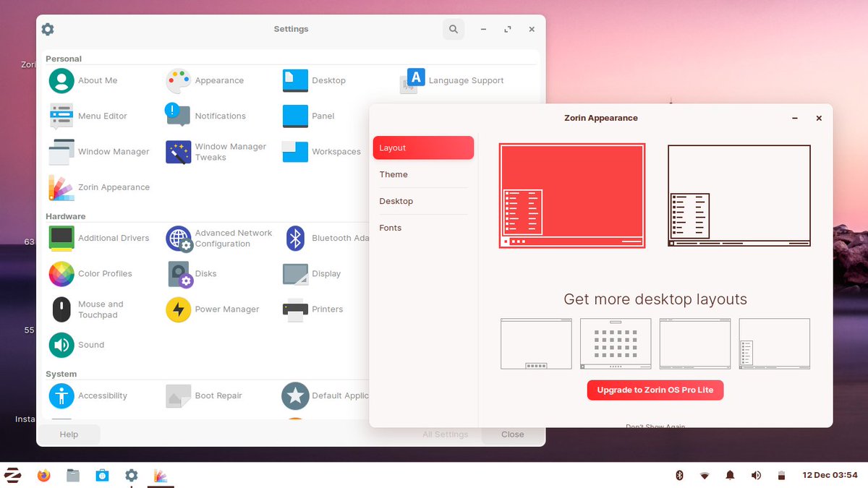Open Default Applications settings
This screenshot has height=488, width=868.
click(325, 395)
